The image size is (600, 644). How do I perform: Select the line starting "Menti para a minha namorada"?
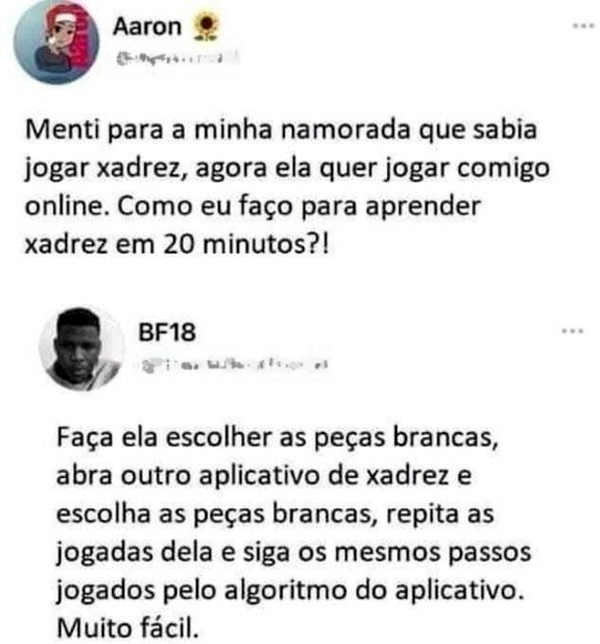click(x=281, y=129)
